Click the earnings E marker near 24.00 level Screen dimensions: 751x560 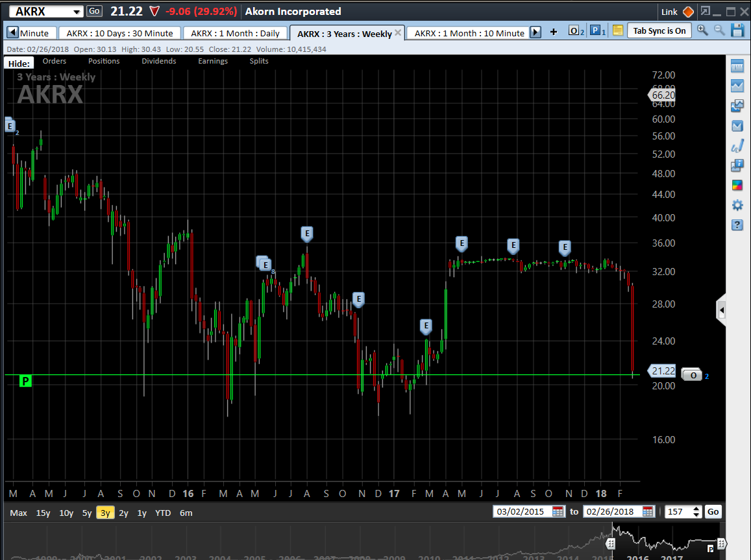[x=426, y=326]
